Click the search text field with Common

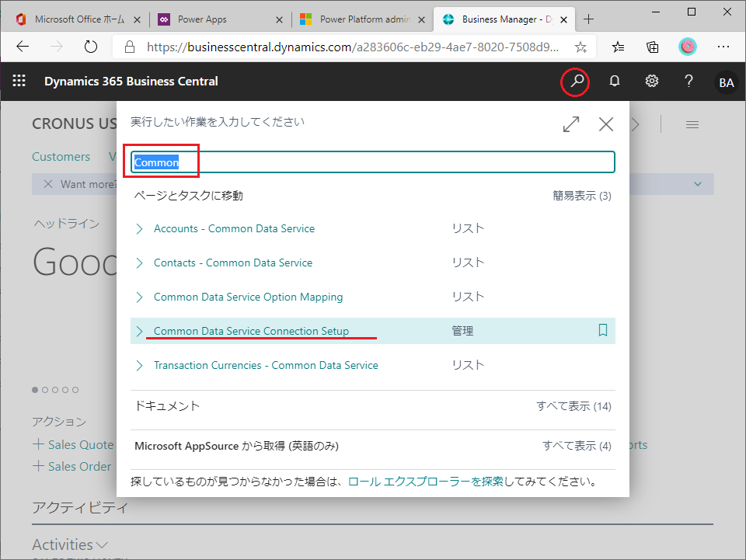tap(372, 162)
